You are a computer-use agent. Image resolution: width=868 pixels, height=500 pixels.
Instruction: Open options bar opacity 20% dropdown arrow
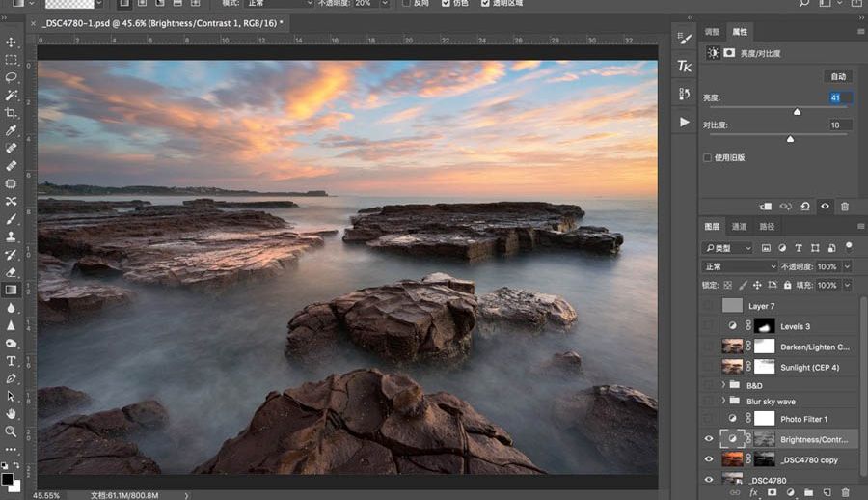[385, 3]
